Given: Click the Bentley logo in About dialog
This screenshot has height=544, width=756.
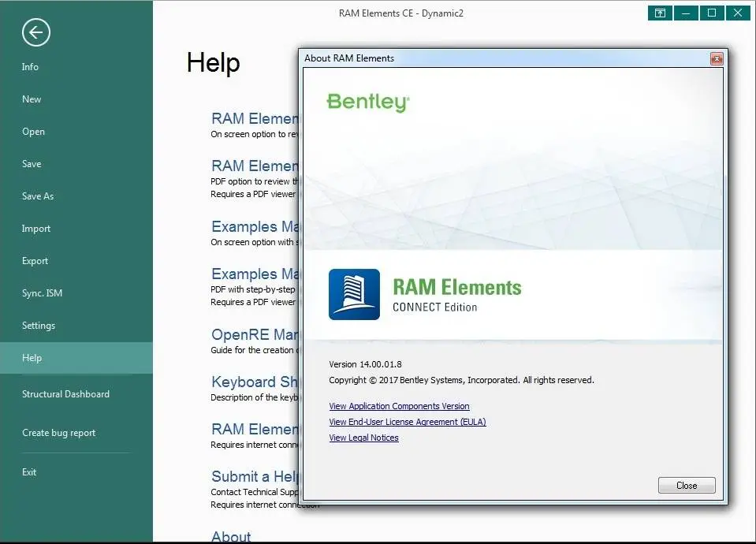Looking at the screenshot, I should tap(368, 102).
